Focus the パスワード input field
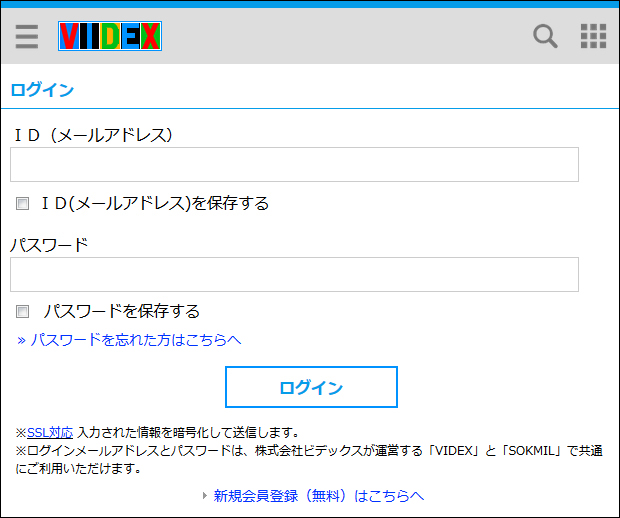620x518 pixels. [294, 274]
